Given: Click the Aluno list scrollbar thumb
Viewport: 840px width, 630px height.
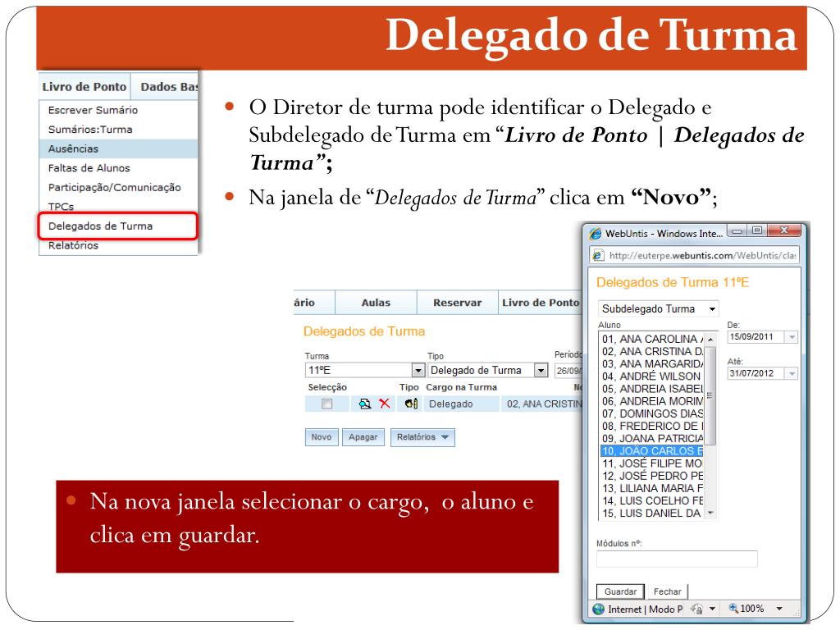Looking at the screenshot, I should tap(710, 396).
